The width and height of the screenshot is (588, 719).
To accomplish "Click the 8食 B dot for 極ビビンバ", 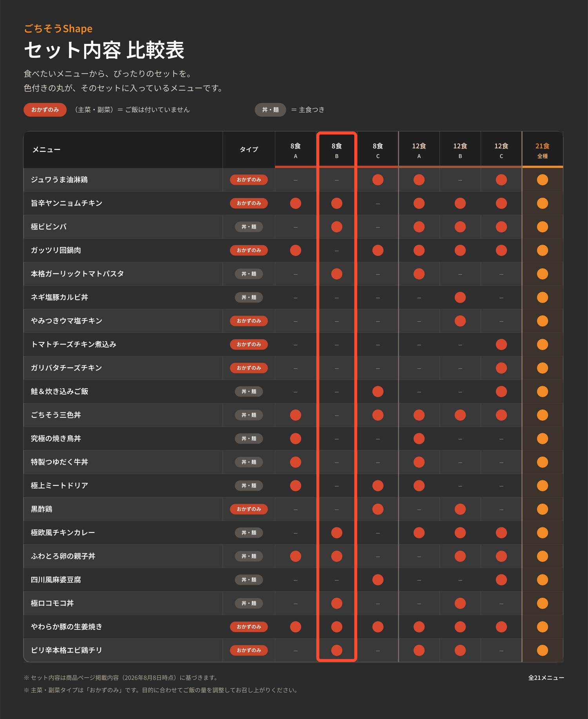I will point(337,227).
